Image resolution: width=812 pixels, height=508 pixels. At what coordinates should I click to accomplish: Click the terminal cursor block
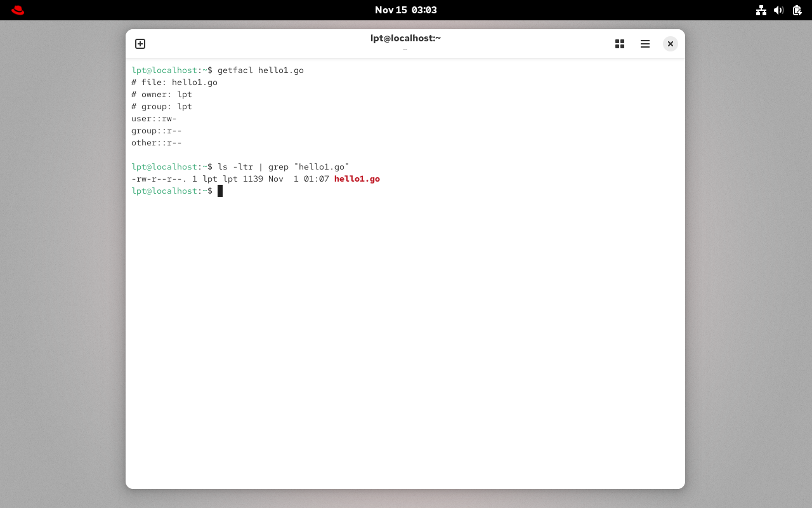[x=220, y=191]
